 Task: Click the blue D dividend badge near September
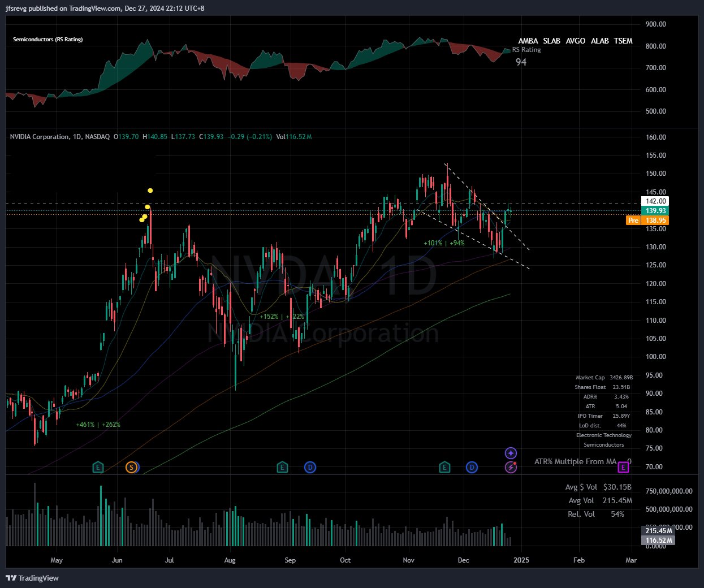coord(309,468)
